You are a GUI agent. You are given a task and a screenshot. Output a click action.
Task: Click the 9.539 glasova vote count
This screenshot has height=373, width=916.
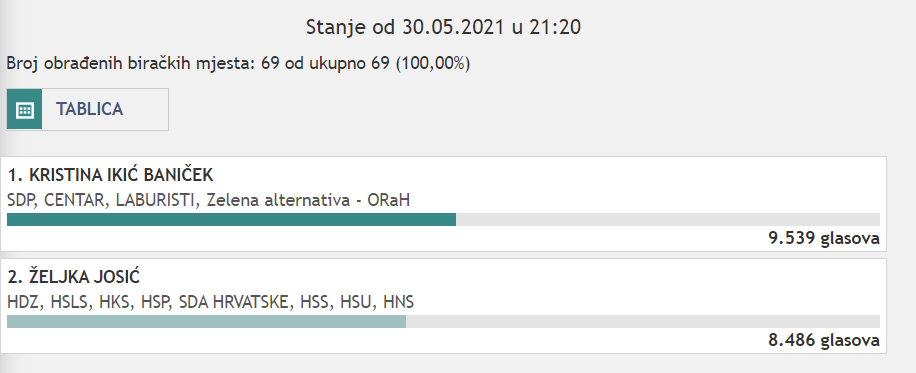tap(824, 238)
